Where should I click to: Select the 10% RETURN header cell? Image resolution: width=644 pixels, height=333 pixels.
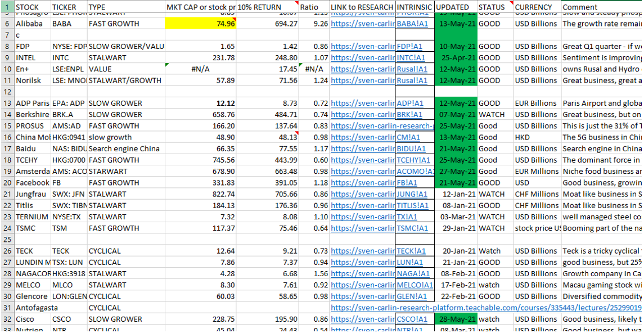(x=268, y=7)
